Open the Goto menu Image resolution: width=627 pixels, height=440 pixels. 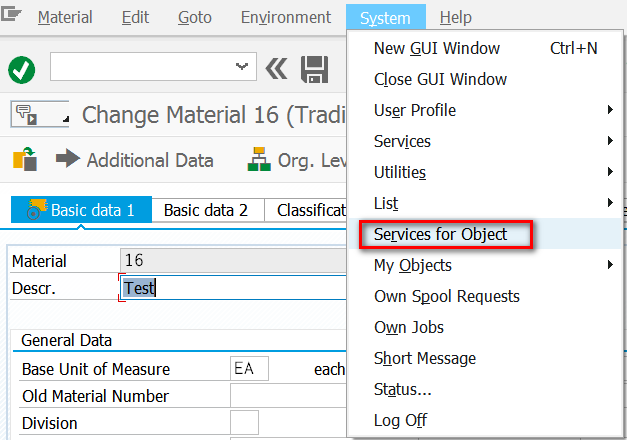click(195, 17)
